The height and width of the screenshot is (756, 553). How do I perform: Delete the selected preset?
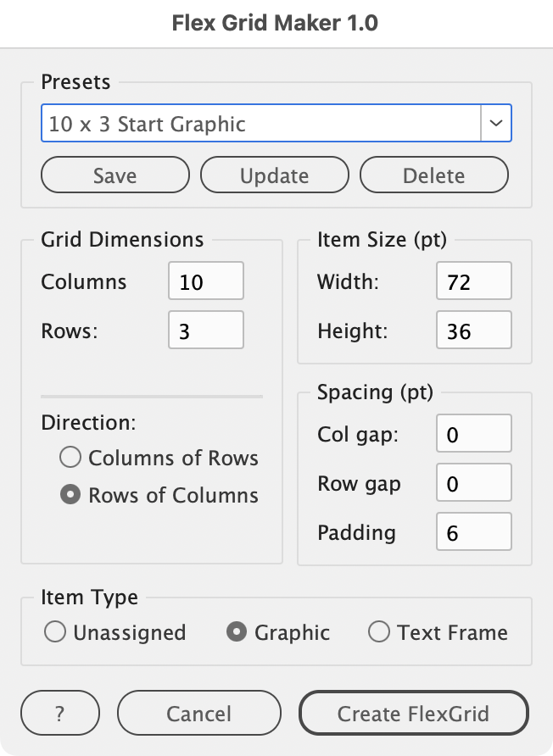[x=433, y=175]
